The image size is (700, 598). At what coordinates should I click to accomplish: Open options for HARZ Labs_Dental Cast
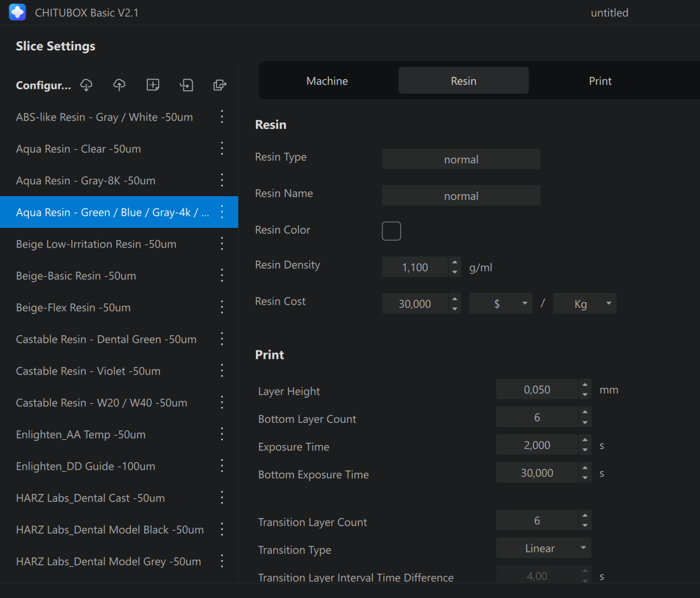tap(222, 498)
